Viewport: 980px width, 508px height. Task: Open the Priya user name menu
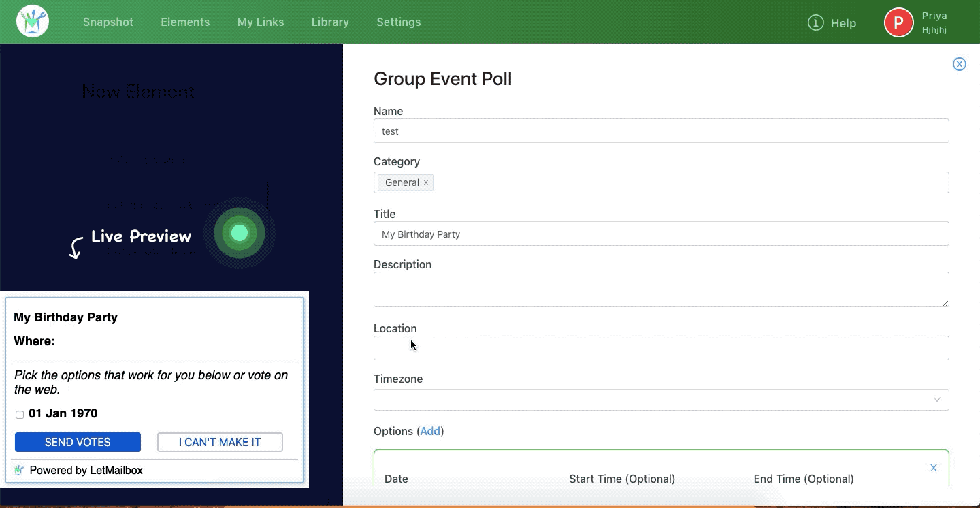934,16
